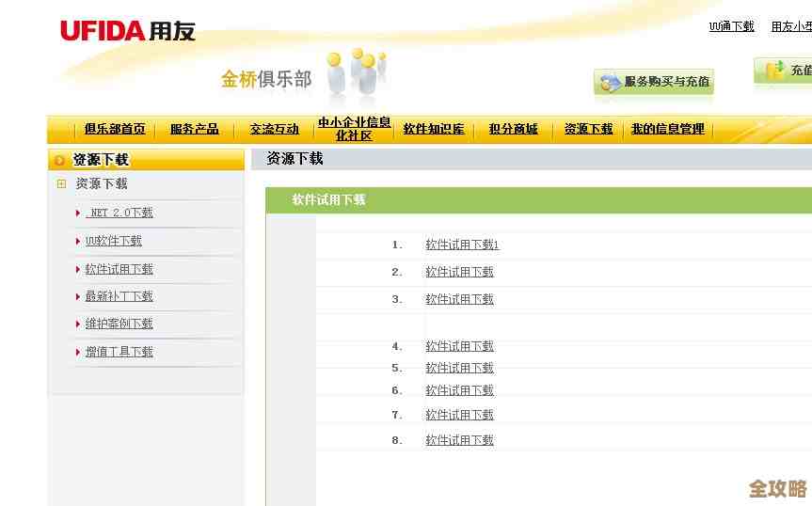Click the red arrow bullet beside 最新补丁下载
This screenshot has height=506, width=812.
point(78,296)
